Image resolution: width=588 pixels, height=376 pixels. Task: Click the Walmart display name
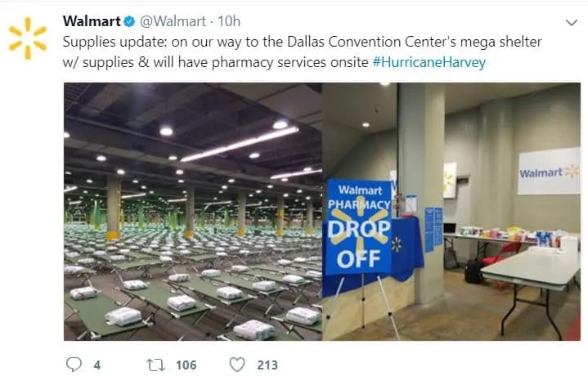click(x=92, y=21)
